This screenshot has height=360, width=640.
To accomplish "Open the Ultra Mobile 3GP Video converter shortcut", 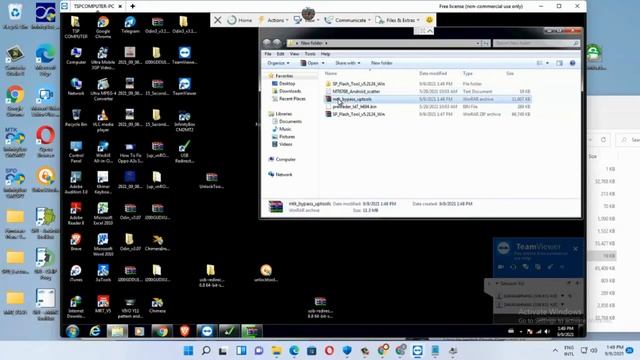I will [x=103, y=58].
